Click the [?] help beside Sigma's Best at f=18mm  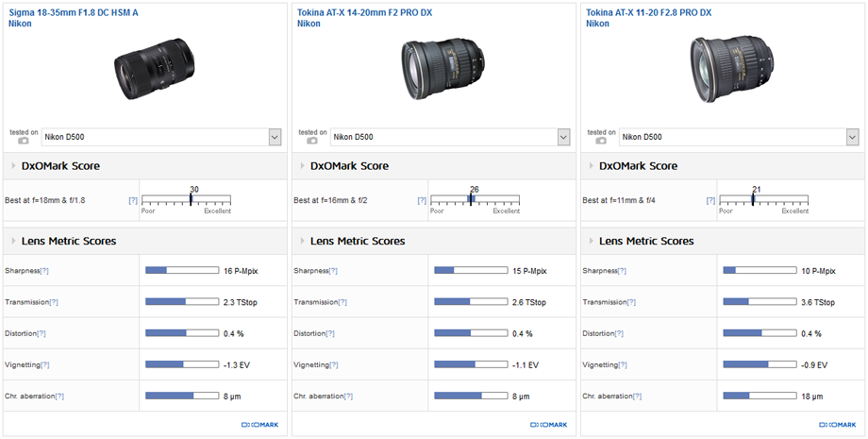[133, 200]
